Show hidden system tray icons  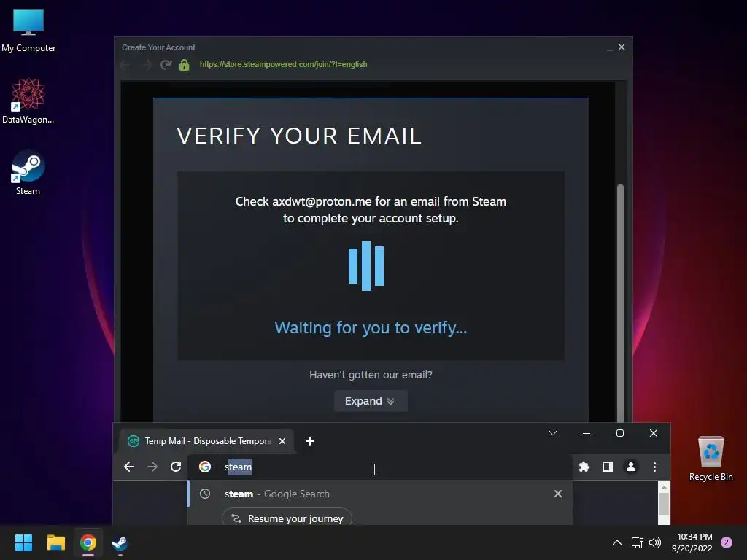(617, 542)
